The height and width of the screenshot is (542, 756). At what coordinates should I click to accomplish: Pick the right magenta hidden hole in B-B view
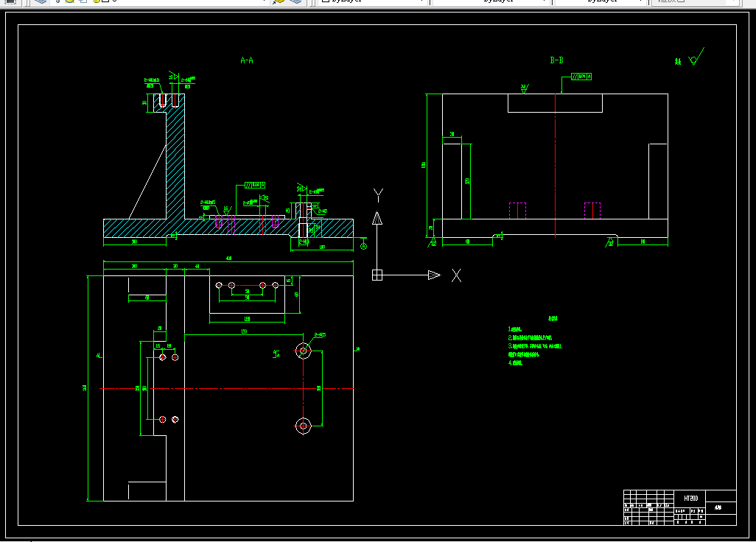592,211
